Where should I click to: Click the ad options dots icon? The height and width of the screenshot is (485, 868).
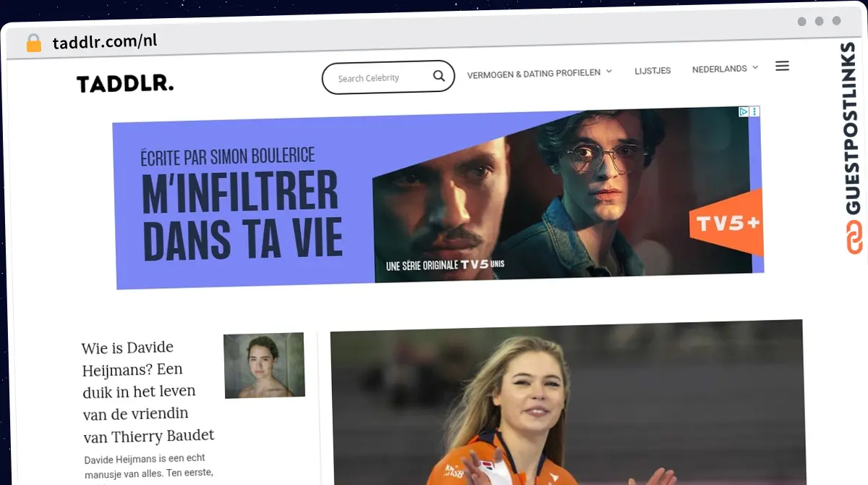pyautogui.click(x=755, y=111)
